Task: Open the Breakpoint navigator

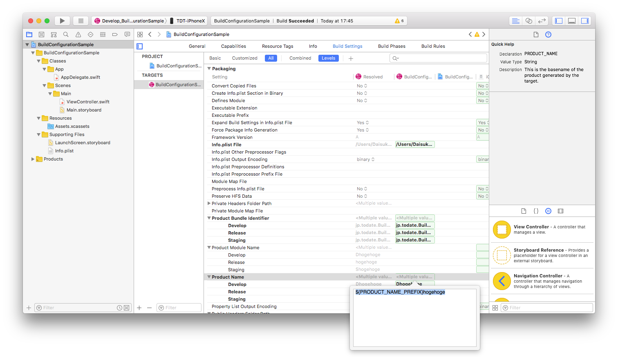Action: click(115, 34)
